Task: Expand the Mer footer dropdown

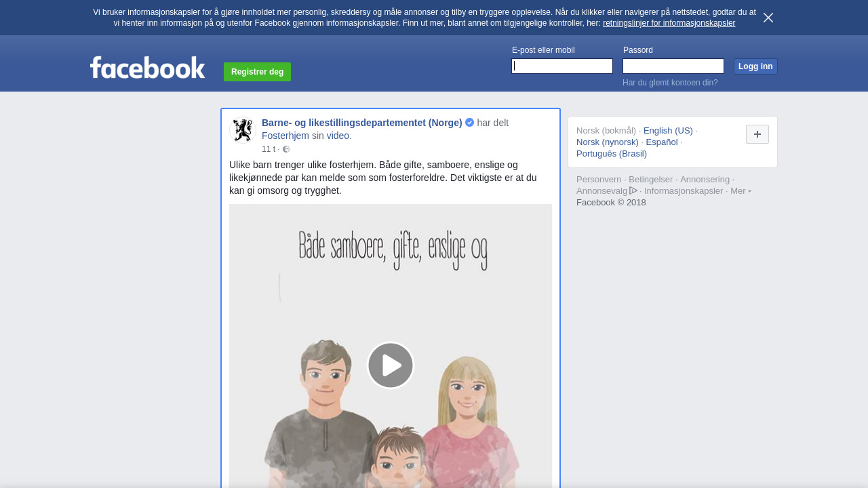Action: point(741,191)
